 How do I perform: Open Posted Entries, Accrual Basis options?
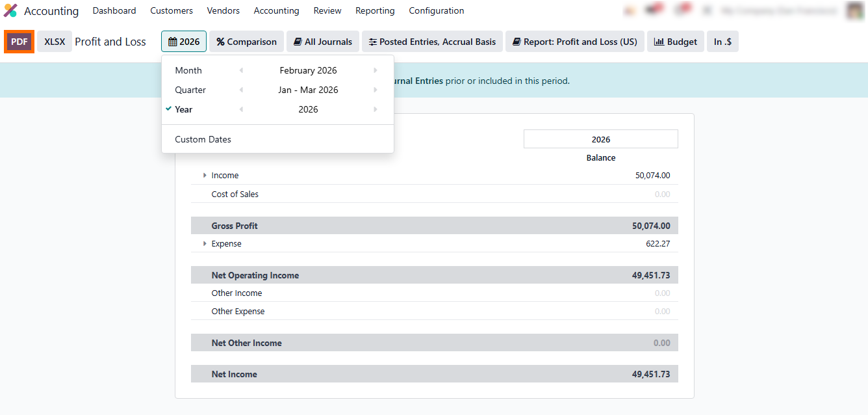click(x=432, y=42)
